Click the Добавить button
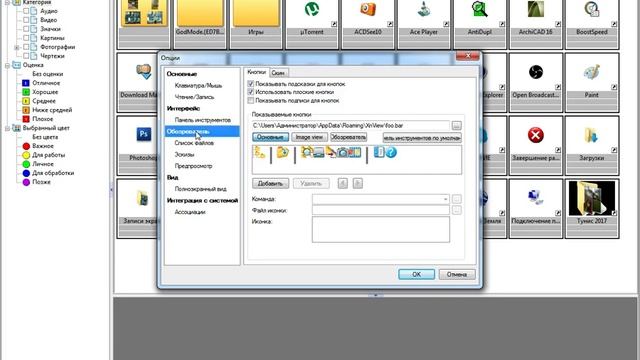 pos(270,183)
